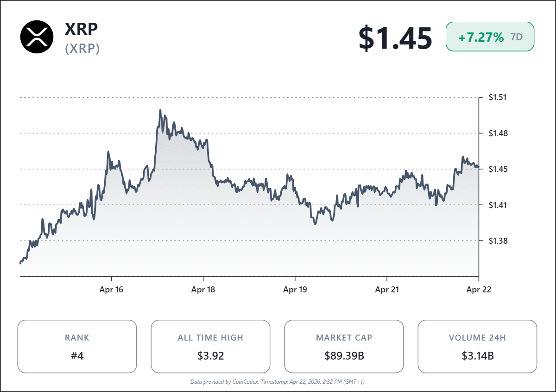Click the $1.48 price axis label

point(498,133)
